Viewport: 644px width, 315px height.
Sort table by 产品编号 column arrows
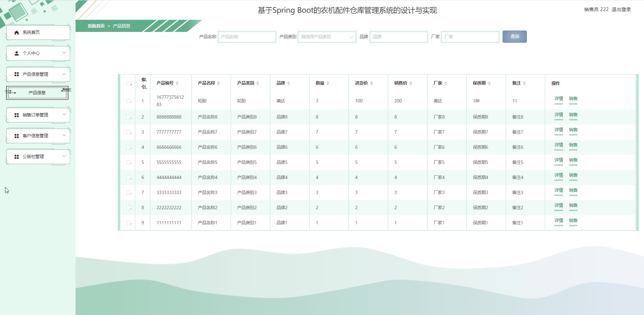coord(177,83)
